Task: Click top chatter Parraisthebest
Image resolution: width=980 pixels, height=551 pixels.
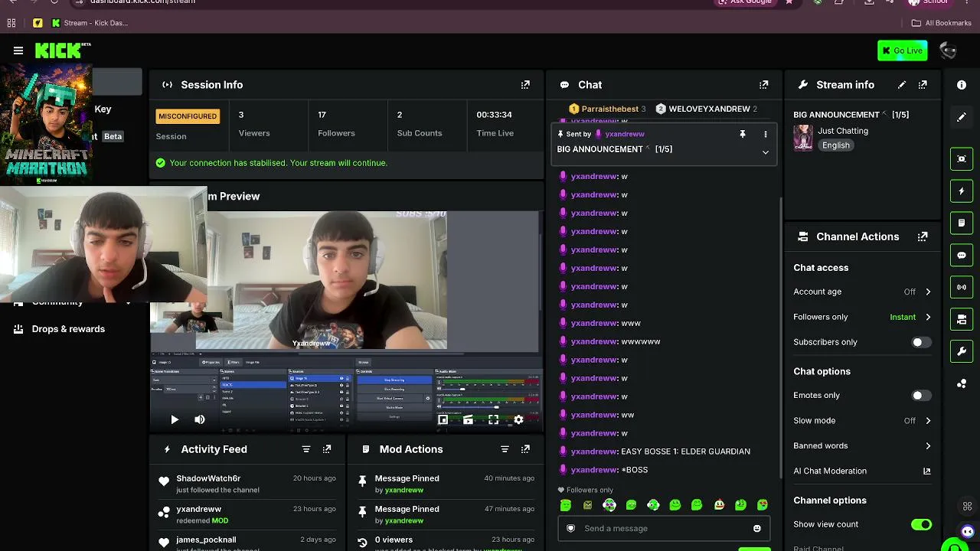Action: coord(609,109)
